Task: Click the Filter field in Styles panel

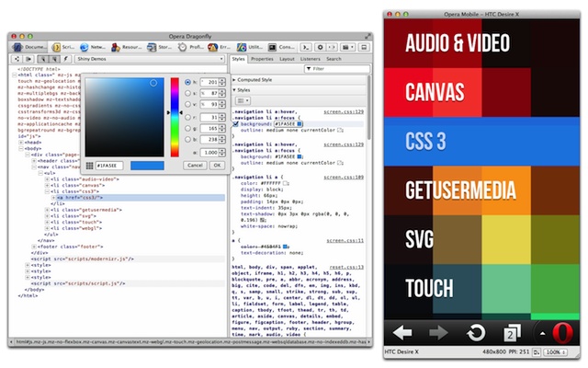Action: pyautogui.click(x=337, y=69)
